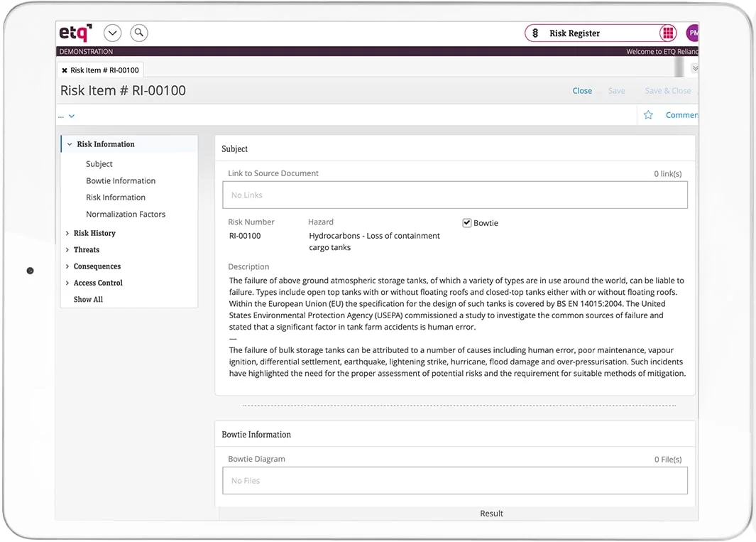Click the Risk Register module icon
This screenshot has width=756, height=542.
535,33
